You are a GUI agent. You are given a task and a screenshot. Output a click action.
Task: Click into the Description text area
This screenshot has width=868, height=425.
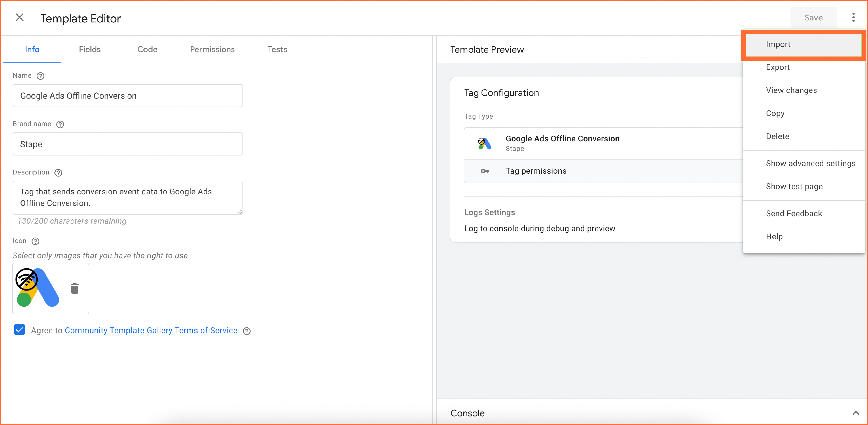[128, 198]
